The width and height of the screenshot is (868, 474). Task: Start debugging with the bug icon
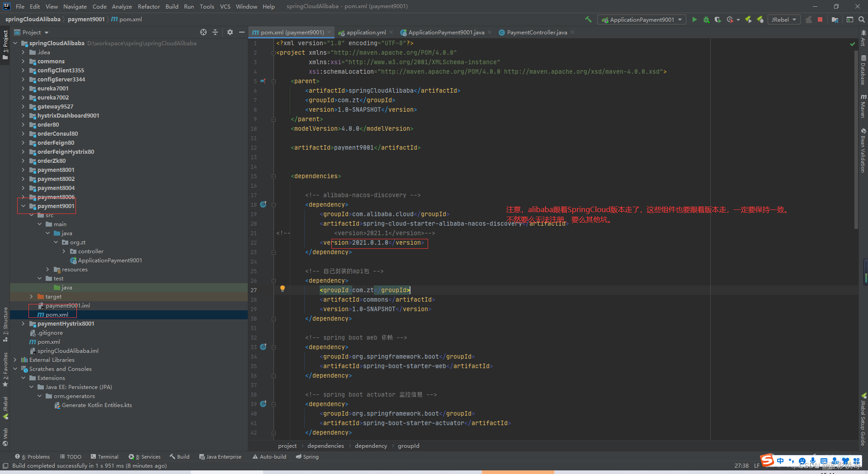(706, 19)
